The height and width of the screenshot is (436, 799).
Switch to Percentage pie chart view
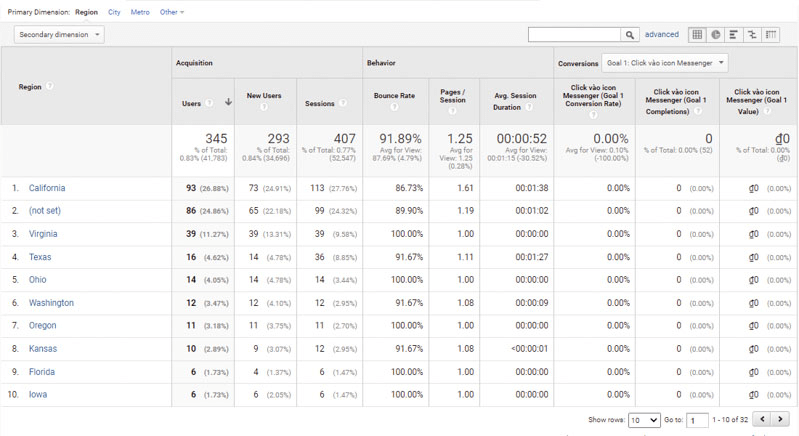(716, 35)
